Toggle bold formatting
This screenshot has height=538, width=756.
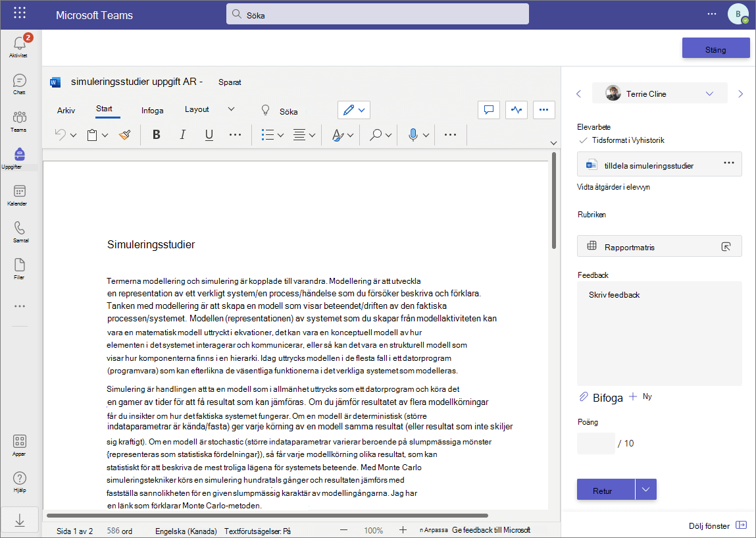click(156, 134)
